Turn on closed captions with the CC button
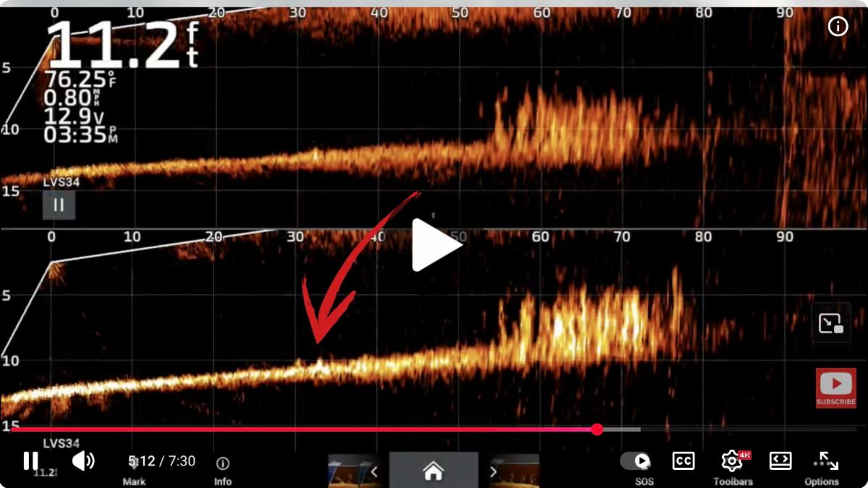Viewport: 868px width, 488px height. pyautogui.click(x=684, y=461)
